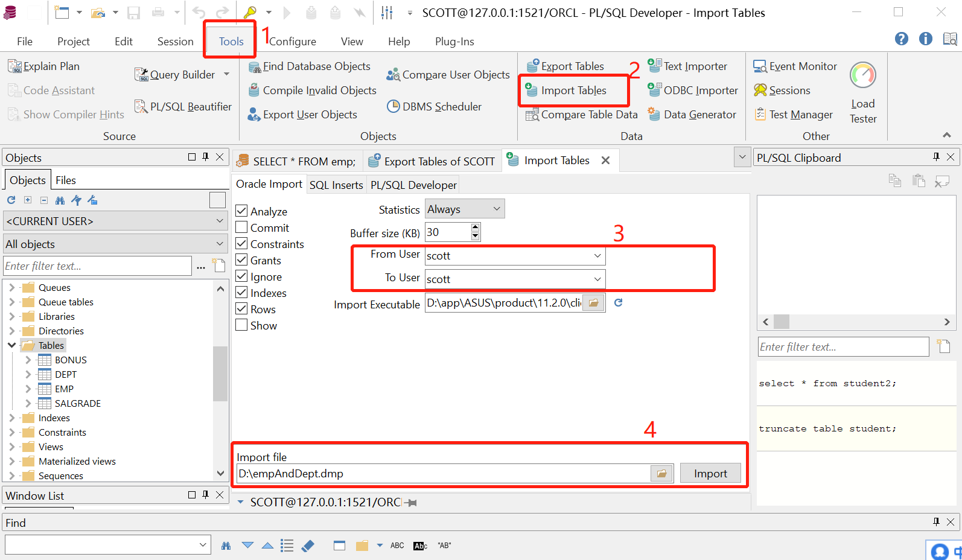Refresh the Objects browser list
962x560 pixels.
tap(11, 200)
